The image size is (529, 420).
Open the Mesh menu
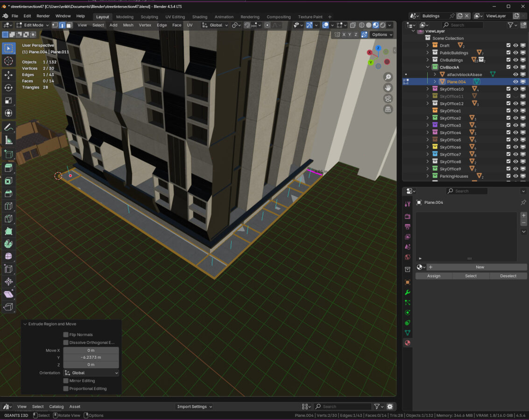tap(128, 25)
